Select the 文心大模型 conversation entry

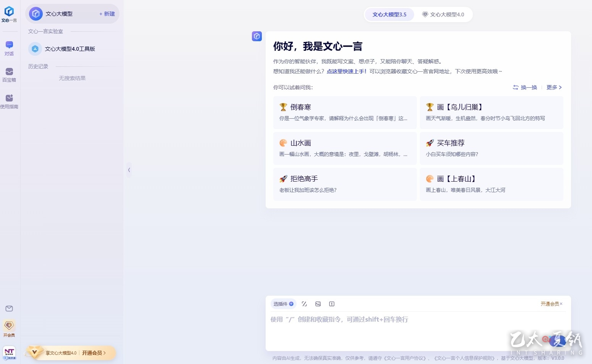[72, 14]
